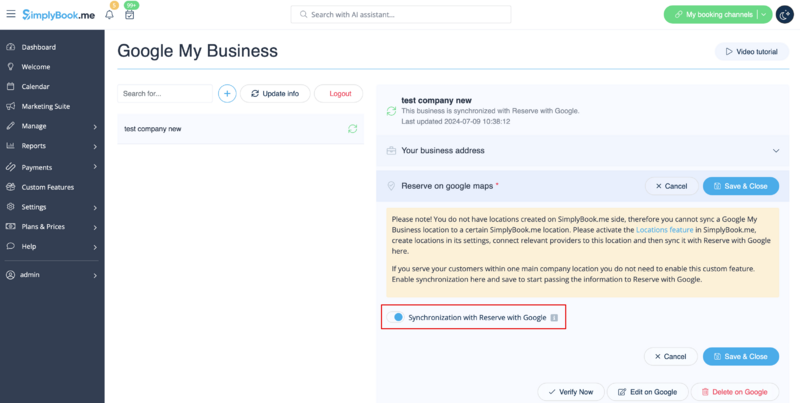Screen dimensions: 800x403
Task: Click the Manage pencil icon
Action: 10,126
